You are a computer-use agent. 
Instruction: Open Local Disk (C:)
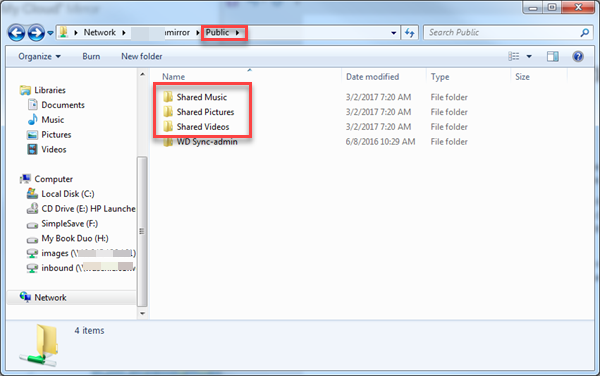tap(68, 194)
